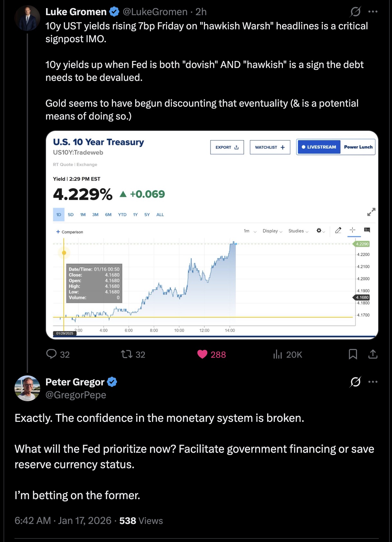The image size is (392, 542).
Task: Open the Studies dropdown
Action: click(298, 231)
